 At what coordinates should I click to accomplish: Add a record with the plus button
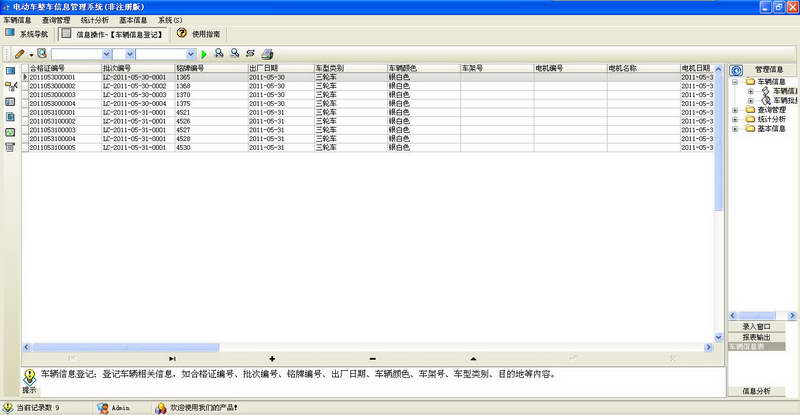click(272, 359)
